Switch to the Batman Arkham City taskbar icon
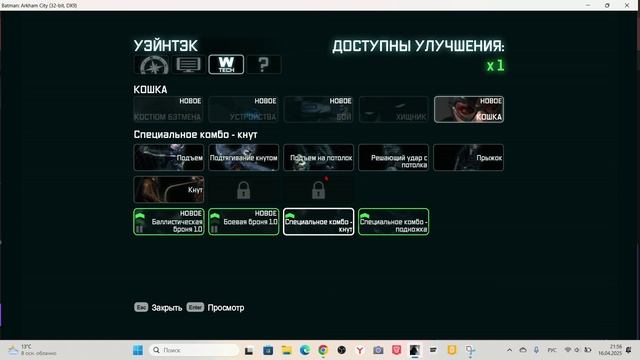Image resolution: width=640 pixels, height=360 pixels. coord(415,350)
